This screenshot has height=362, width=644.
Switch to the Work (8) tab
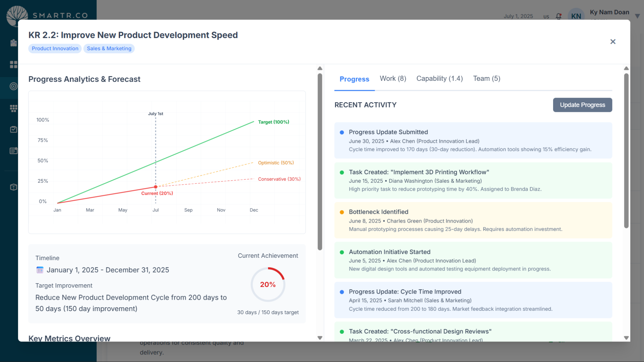tap(393, 78)
